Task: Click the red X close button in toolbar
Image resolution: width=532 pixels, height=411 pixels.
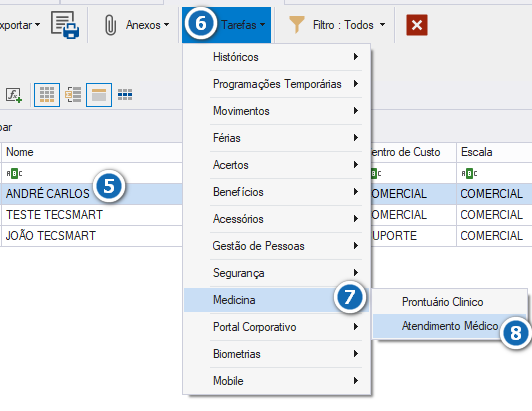Action: (x=417, y=25)
